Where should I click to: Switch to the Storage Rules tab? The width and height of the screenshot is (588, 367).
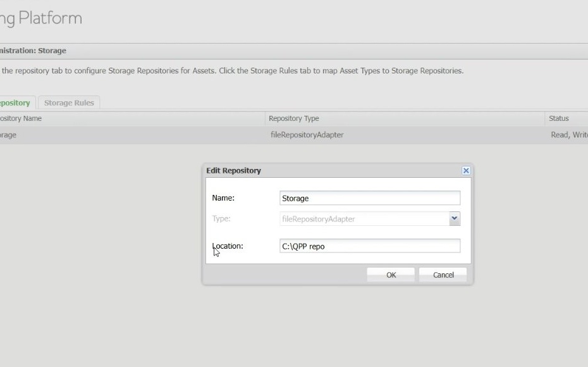[69, 103]
